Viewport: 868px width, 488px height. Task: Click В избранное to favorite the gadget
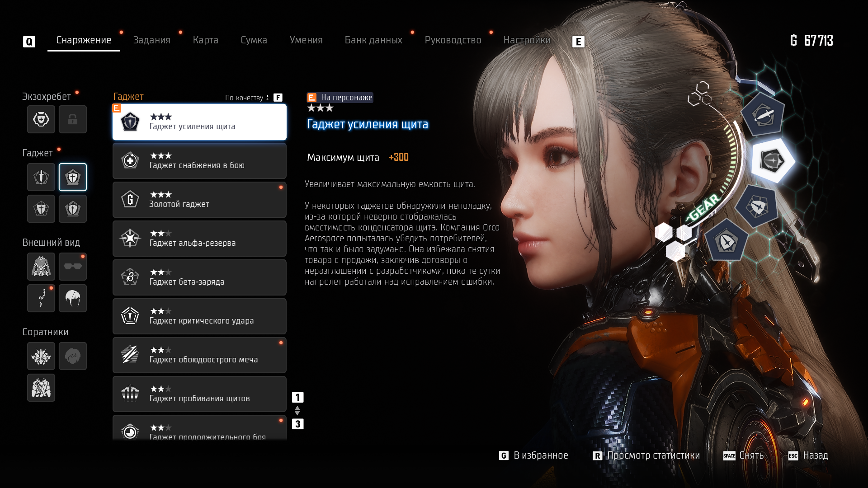533,455
